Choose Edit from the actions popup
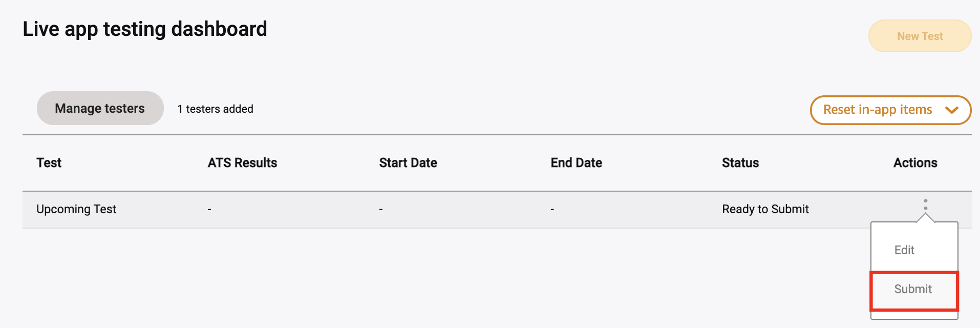The width and height of the screenshot is (980, 328). click(904, 250)
